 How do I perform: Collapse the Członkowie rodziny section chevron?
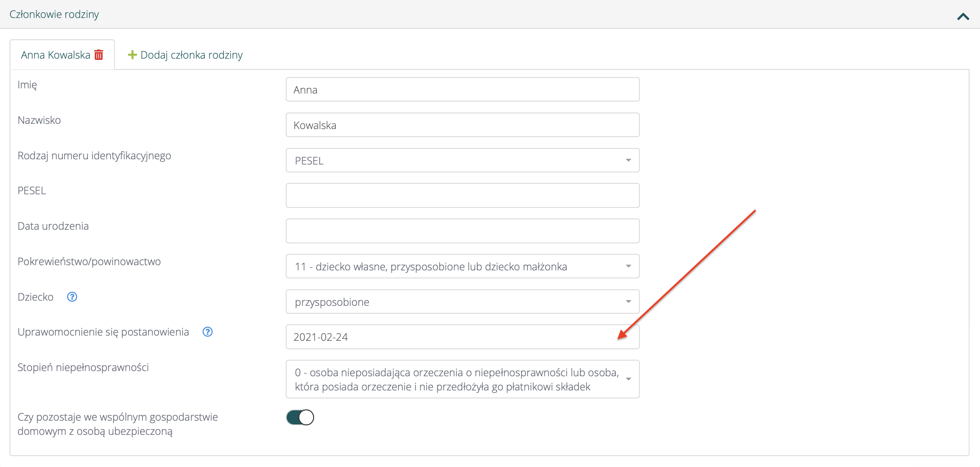coord(963,17)
